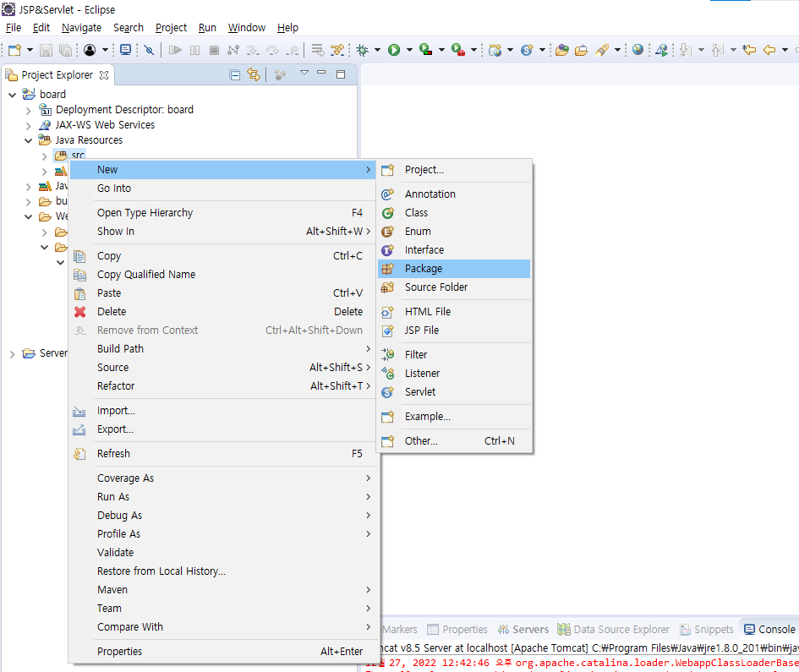Switch to the Properties tab
799x672 pixels.
coord(457,629)
